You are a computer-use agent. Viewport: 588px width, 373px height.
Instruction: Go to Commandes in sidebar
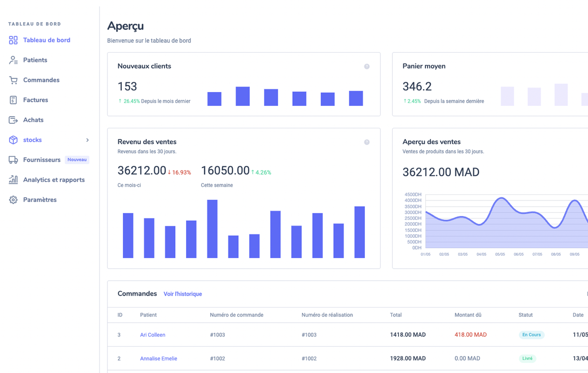point(41,80)
